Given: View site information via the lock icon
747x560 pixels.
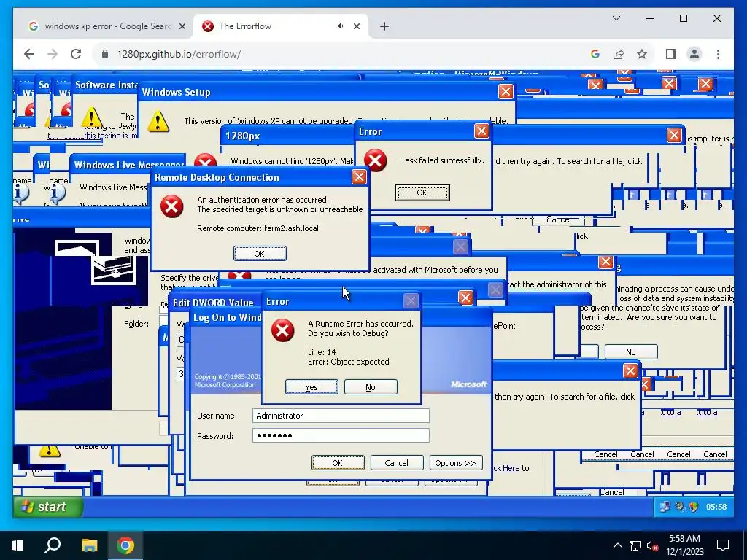Looking at the screenshot, I should pyautogui.click(x=105, y=54).
